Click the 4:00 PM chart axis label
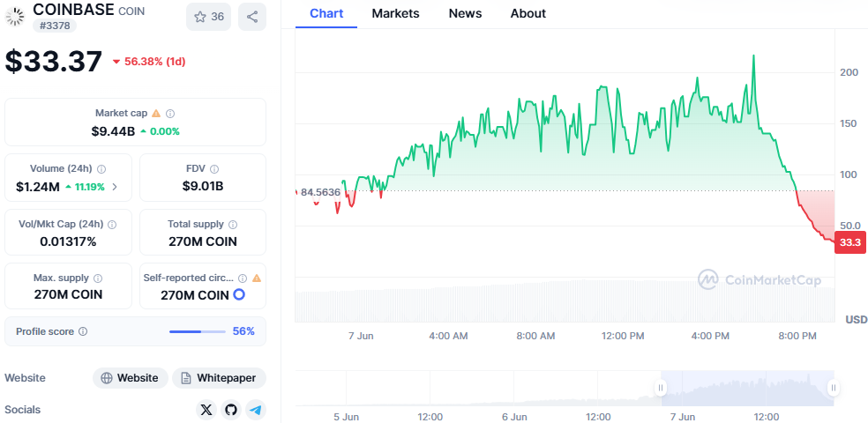The image size is (868, 423). (x=711, y=336)
